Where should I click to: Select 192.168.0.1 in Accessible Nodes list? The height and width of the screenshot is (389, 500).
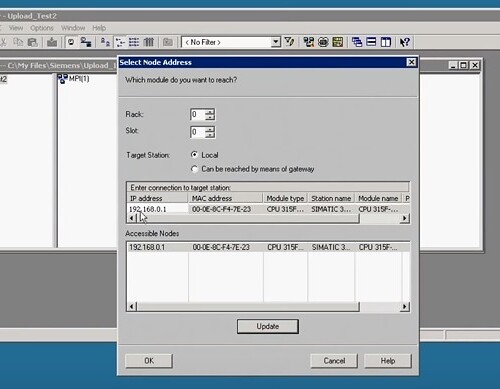[x=147, y=247]
